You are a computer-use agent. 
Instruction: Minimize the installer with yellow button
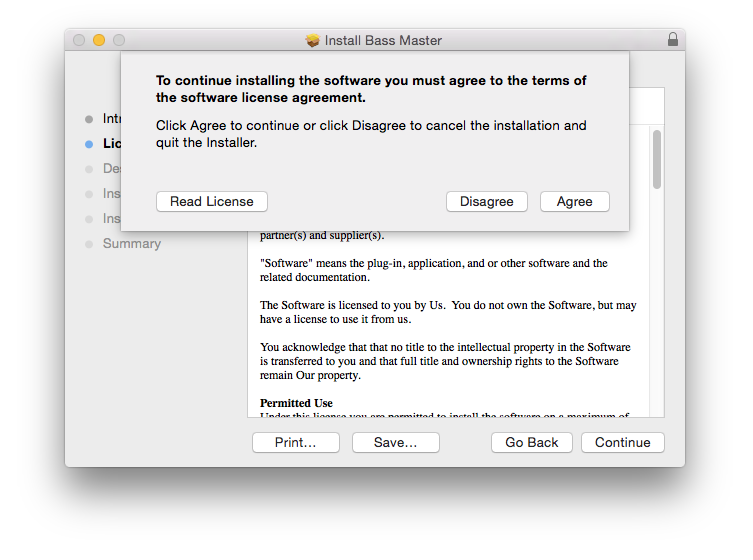tap(99, 40)
